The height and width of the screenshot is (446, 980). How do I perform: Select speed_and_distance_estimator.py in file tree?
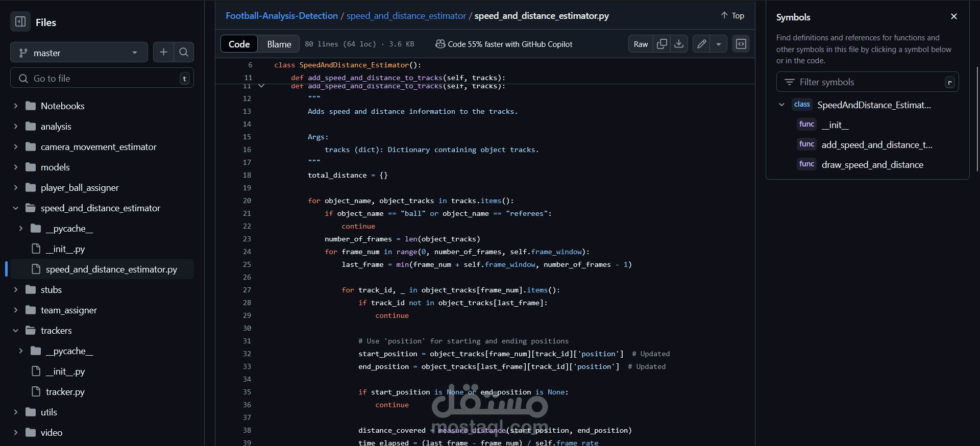tap(102, 269)
